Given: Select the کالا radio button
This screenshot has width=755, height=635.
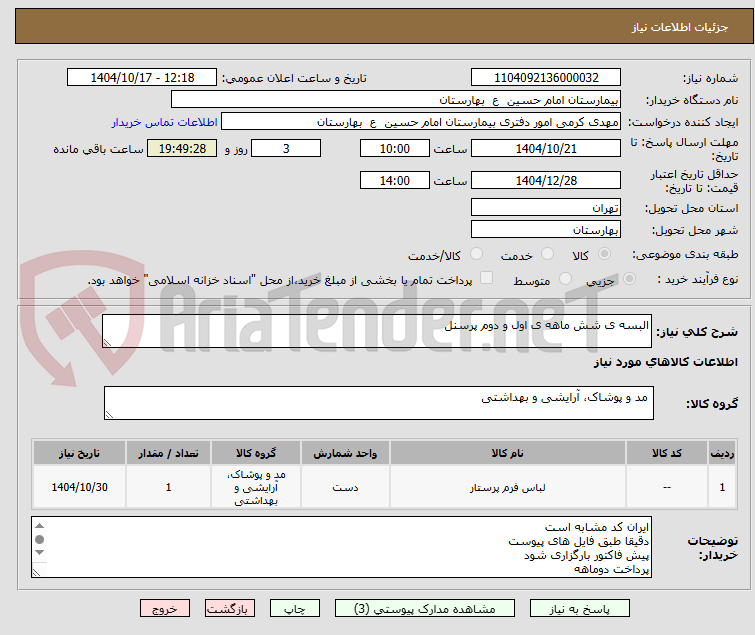Looking at the screenshot, I should [x=604, y=253].
